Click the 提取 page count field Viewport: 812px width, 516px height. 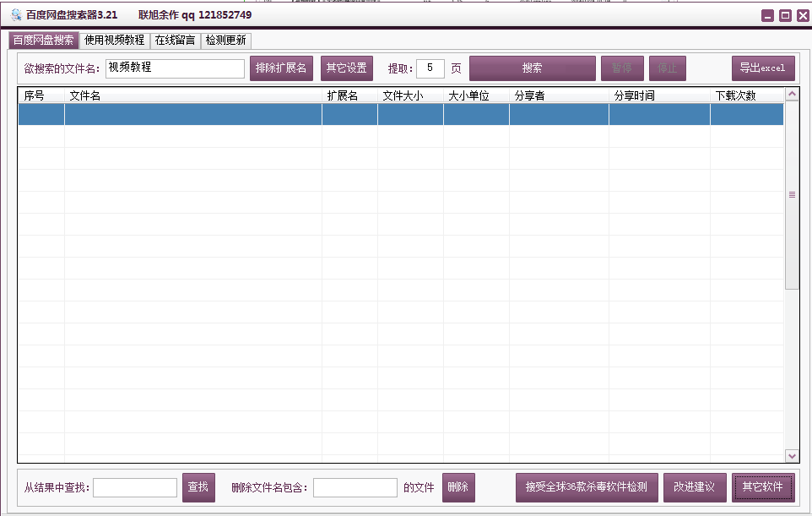(x=430, y=68)
